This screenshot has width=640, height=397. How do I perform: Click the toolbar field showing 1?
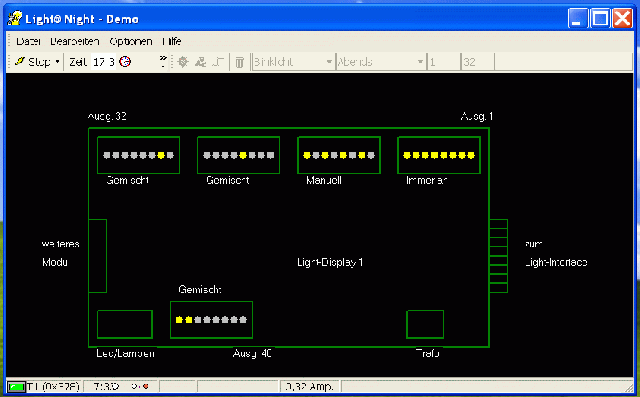[x=443, y=62]
